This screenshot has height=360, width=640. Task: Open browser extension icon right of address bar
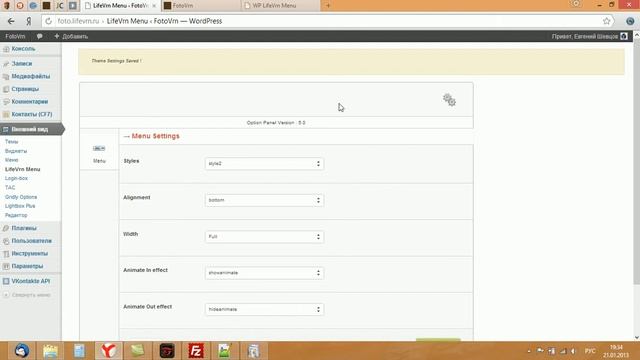click(630, 21)
